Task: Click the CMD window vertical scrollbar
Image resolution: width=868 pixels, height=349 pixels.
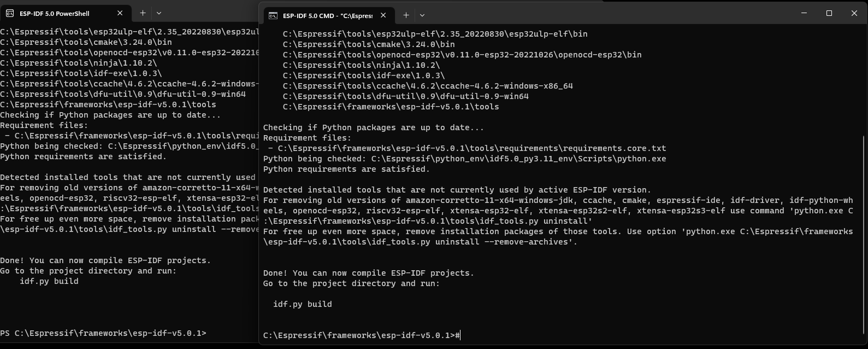Action: (863, 235)
